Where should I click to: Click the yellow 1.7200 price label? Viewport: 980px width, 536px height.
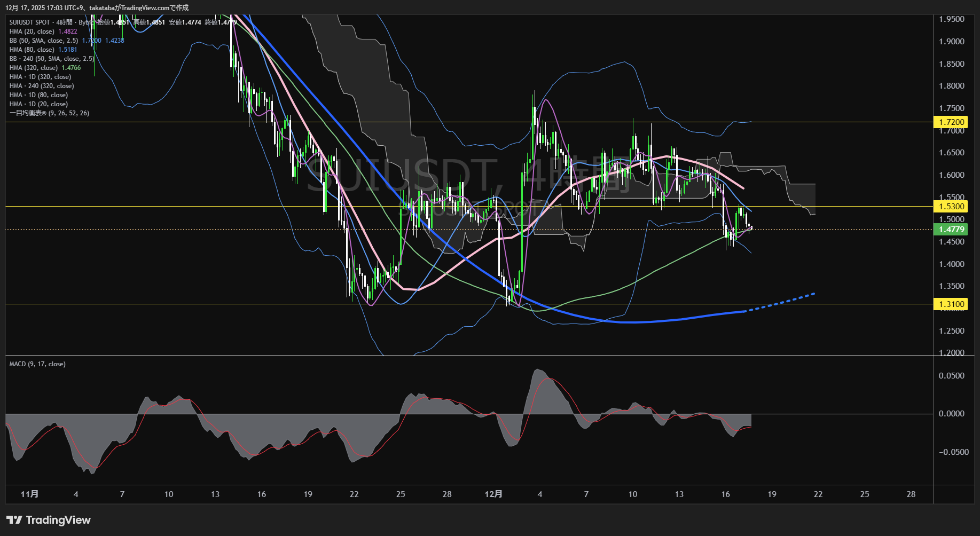951,122
